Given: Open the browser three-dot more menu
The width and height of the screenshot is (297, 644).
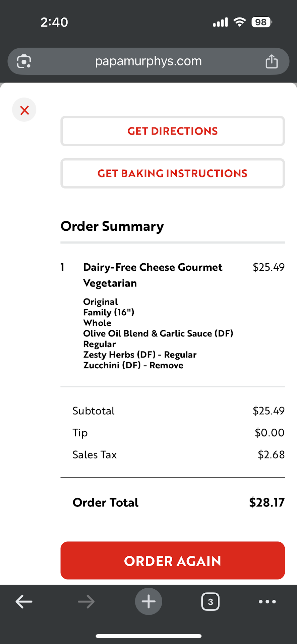Looking at the screenshot, I should [x=267, y=602].
